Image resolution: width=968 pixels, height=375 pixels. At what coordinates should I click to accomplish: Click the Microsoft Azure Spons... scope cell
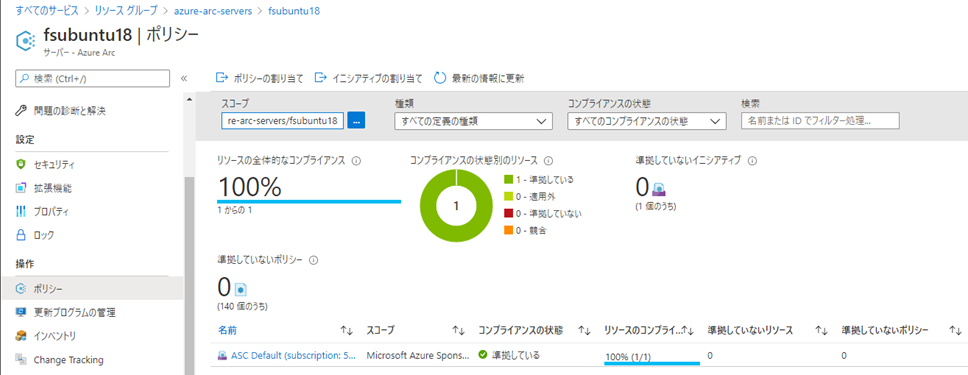[417, 356]
